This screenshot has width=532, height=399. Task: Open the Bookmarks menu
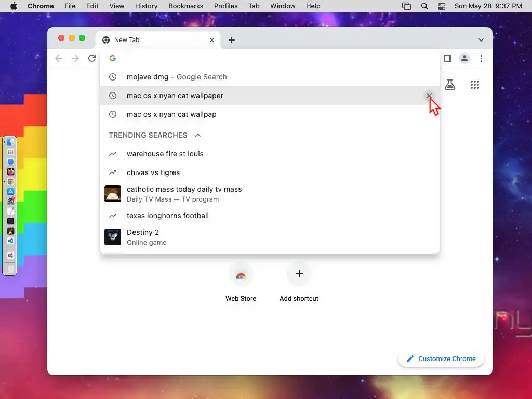(186, 6)
